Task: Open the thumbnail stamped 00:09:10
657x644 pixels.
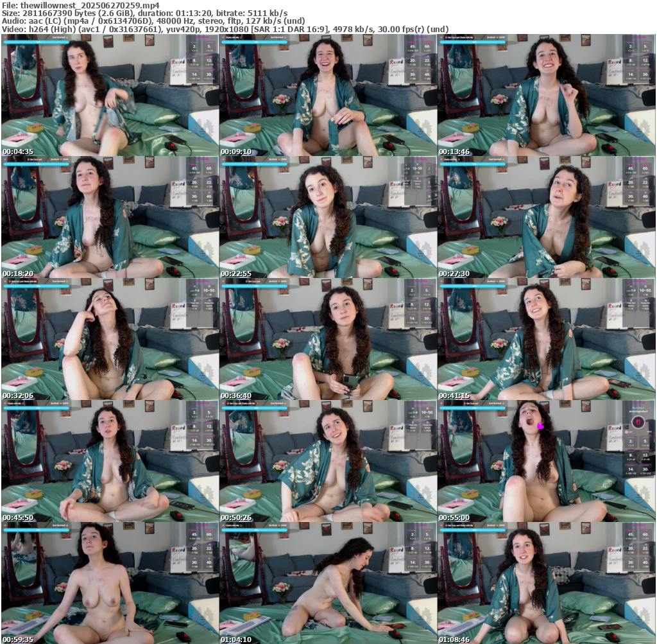Action: pyautogui.click(x=328, y=95)
